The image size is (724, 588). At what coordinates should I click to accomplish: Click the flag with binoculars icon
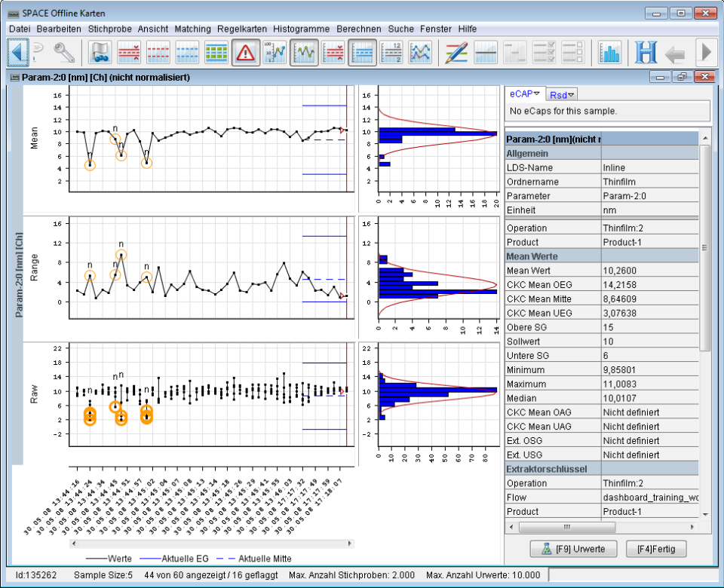[x=100, y=52]
